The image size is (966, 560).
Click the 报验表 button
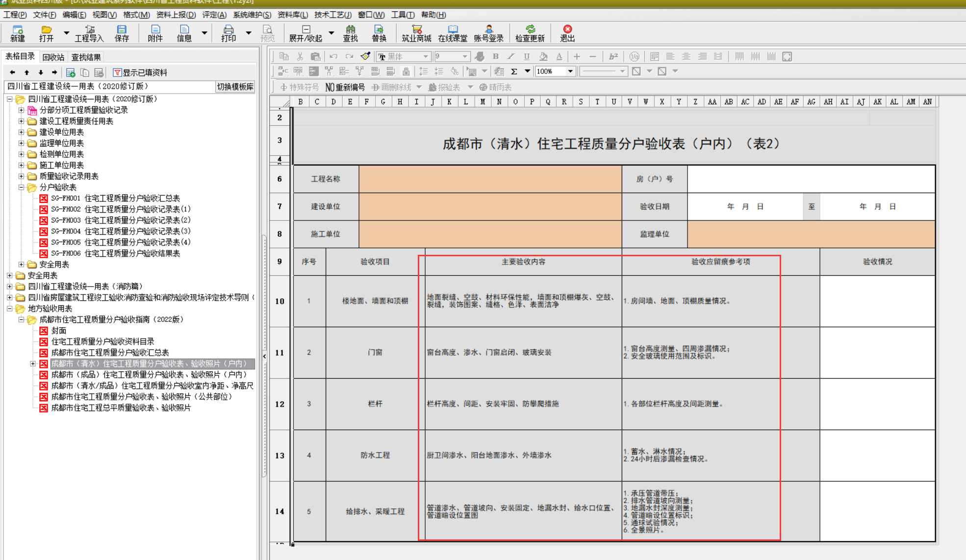(x=444, y=87)
